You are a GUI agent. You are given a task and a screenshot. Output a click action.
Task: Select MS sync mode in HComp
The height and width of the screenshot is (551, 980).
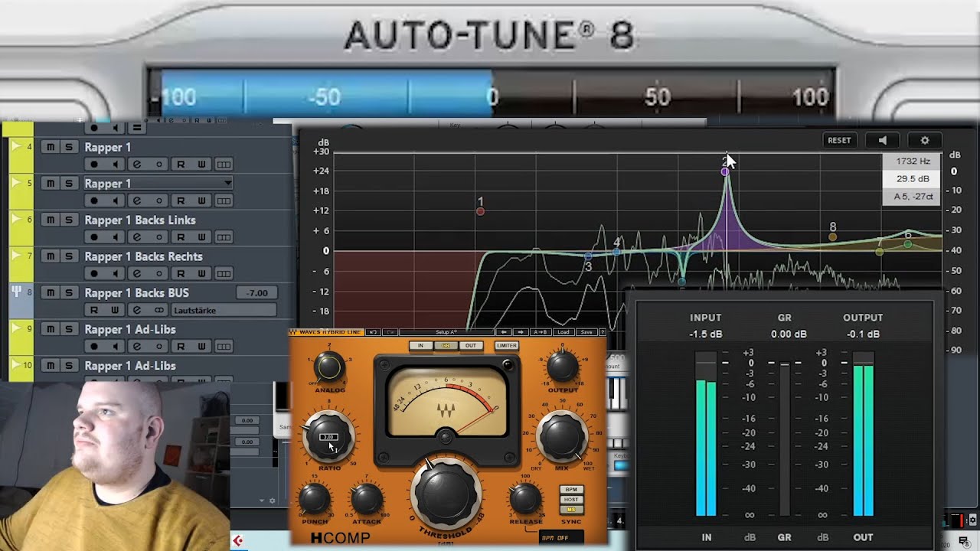click(x=571, y=510)
